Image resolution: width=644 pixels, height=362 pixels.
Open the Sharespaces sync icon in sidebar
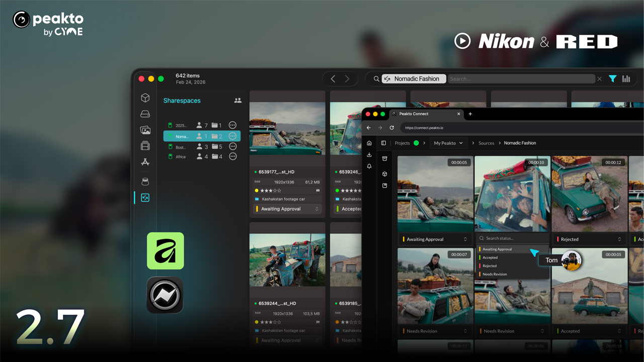(145, 198)
